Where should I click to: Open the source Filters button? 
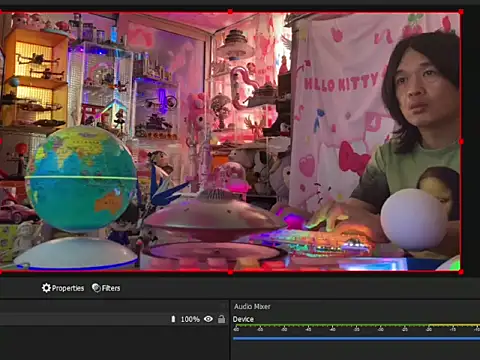tap(106, 288)
